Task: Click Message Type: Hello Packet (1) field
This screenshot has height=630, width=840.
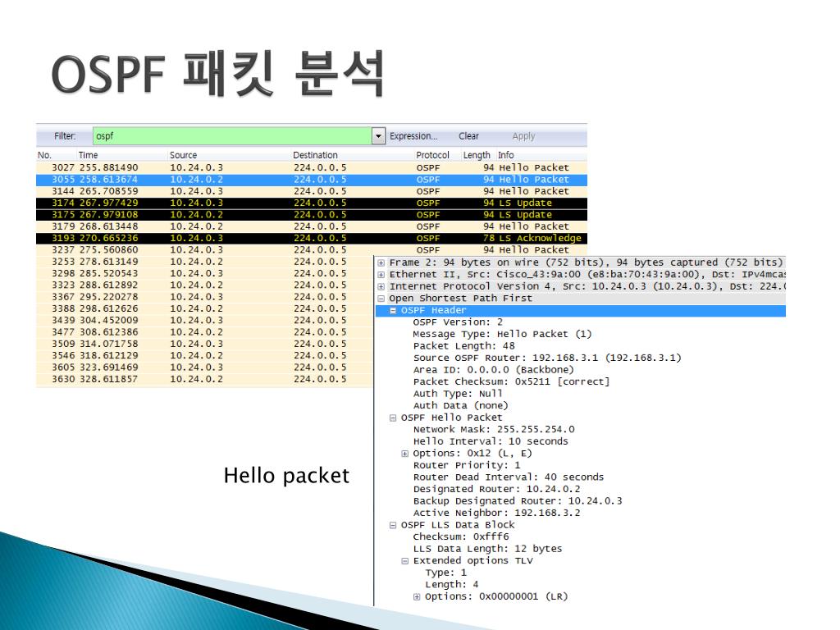Action: pyautogui.click(x=502, y=335)
